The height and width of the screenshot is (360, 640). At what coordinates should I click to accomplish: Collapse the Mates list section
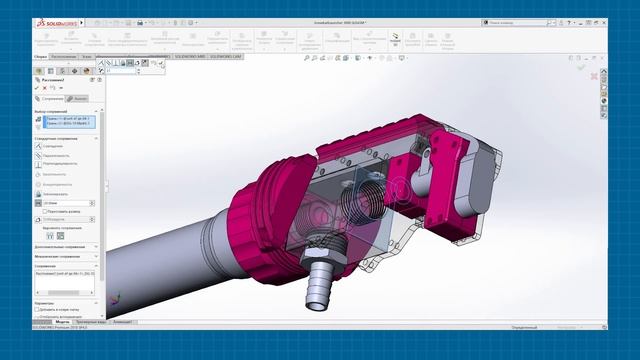(96, 266)
